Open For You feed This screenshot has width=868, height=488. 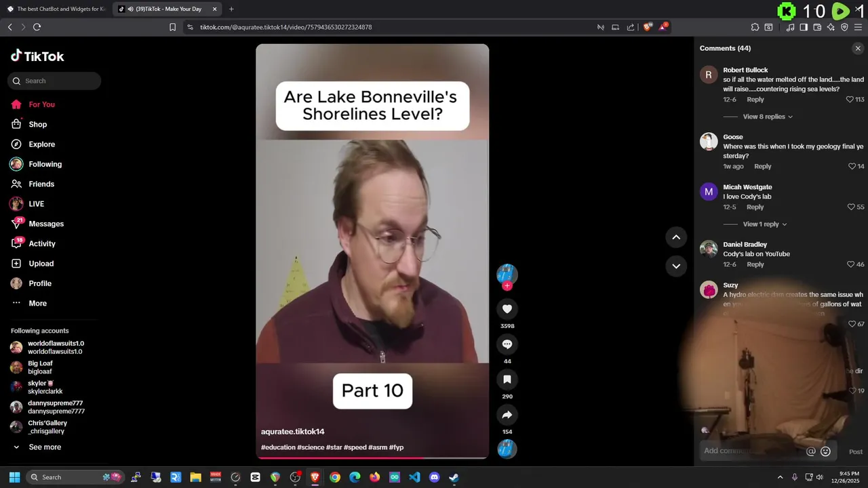(41, 104)
